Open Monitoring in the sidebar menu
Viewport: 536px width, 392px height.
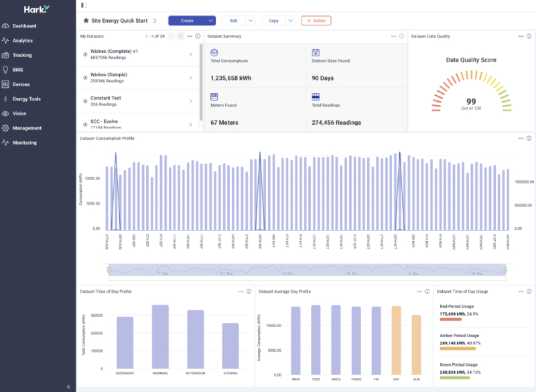(x=24, y=143)
